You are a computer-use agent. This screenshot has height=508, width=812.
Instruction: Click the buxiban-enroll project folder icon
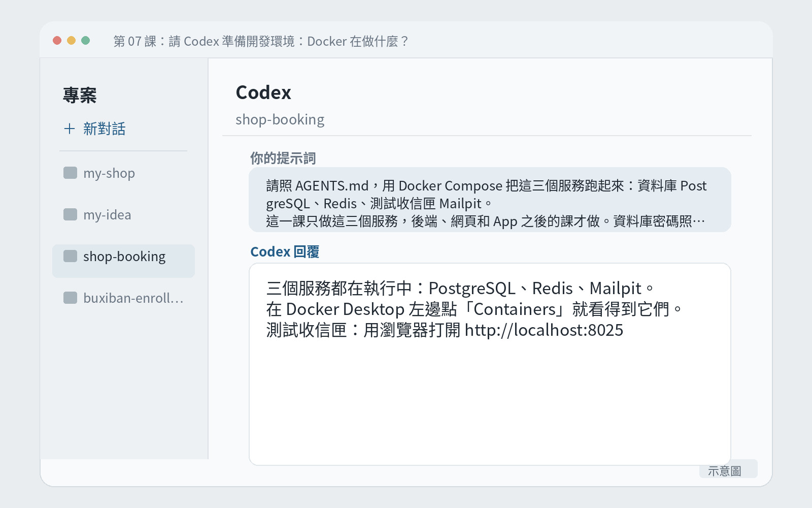pyautogui.click(x=70, y=298)
